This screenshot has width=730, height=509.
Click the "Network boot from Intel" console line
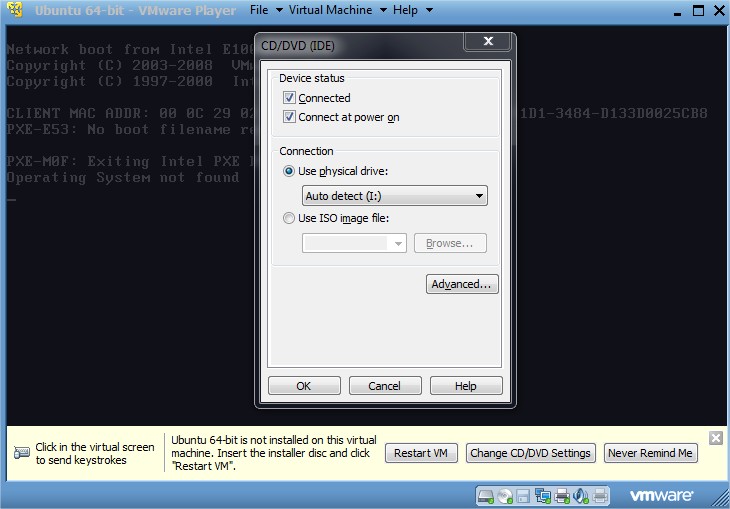(x=130, y=49)
